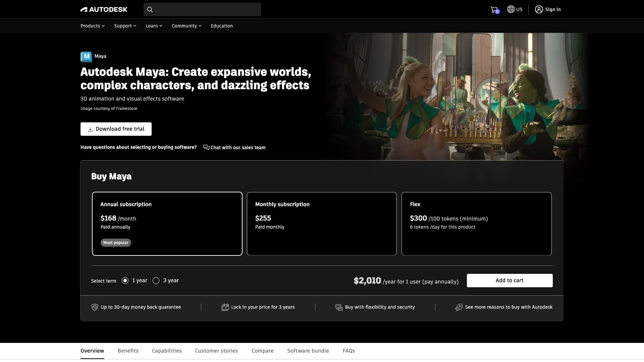Click the Sign in user icon
This screenshot has width=644, height=362.
tap(539, 9)
